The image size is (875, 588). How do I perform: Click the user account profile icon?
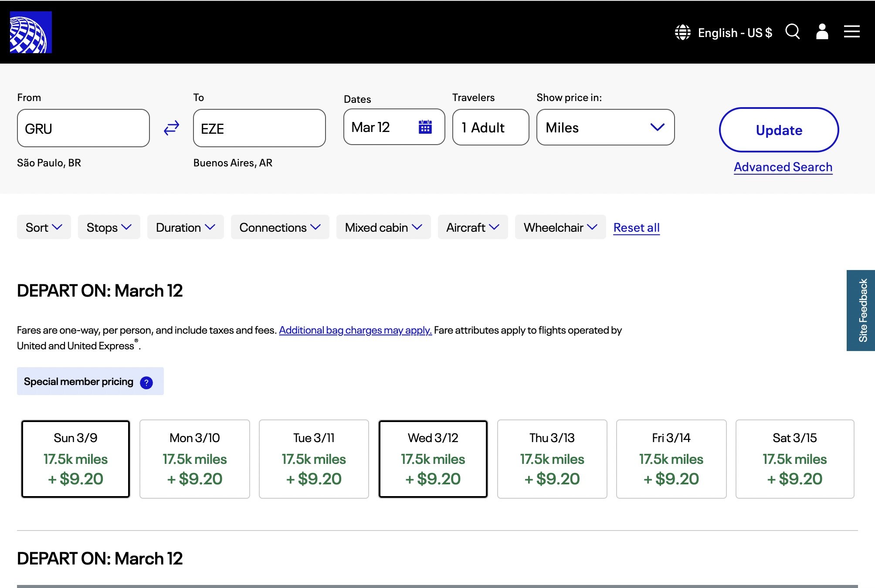pyautogui.click(x=822, y=32)
